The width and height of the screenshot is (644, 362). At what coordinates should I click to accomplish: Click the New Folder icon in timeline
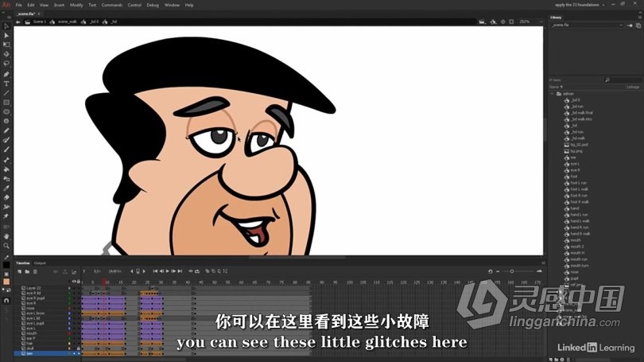pyautogui.click(x=27, y=271)
